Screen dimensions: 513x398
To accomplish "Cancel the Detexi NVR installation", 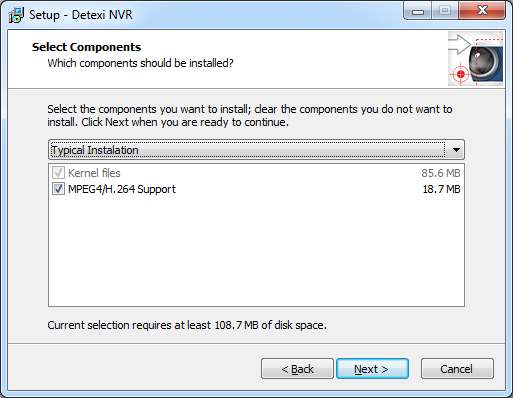I will click(x=457, y=369).
